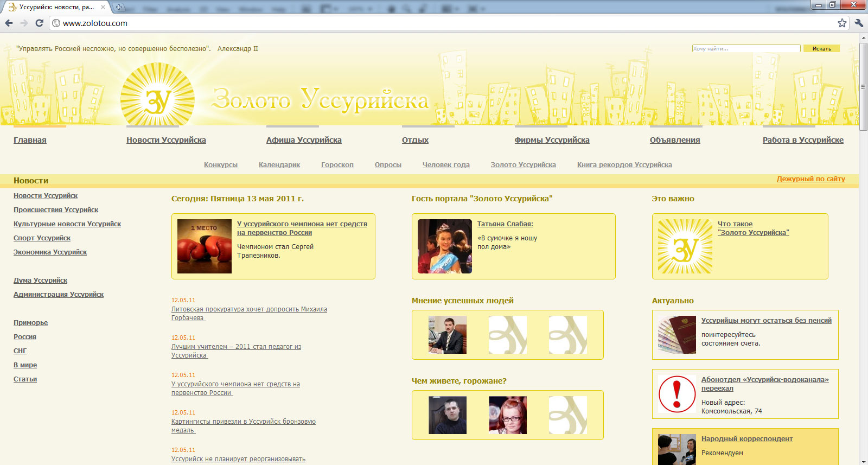The width and height of the screenshot is (868, 465).
Task: Go to Главная in main navigation
Action: click(30, 140)
